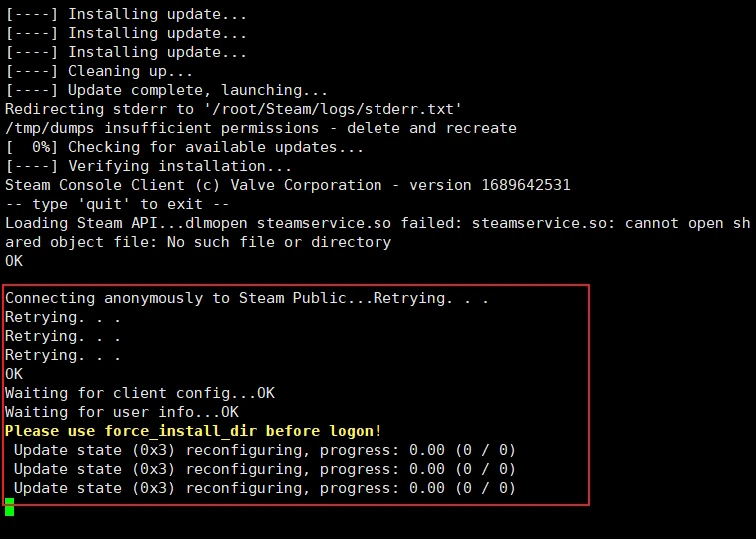This screenshot has height=539, width=756.
Task: Click the 'Waiting for user info...OK' line
Action: (122, 412)
